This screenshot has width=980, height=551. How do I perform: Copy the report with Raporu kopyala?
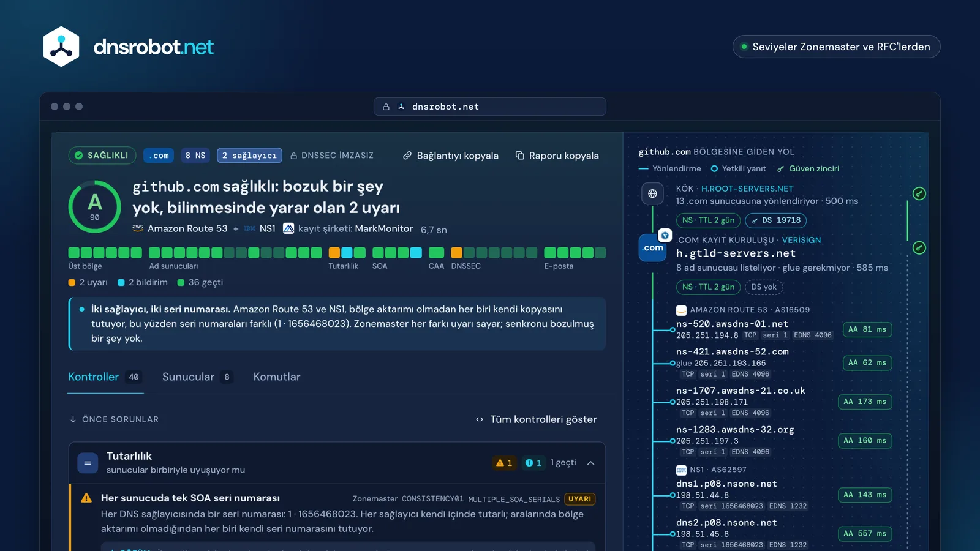pos(557,156)
